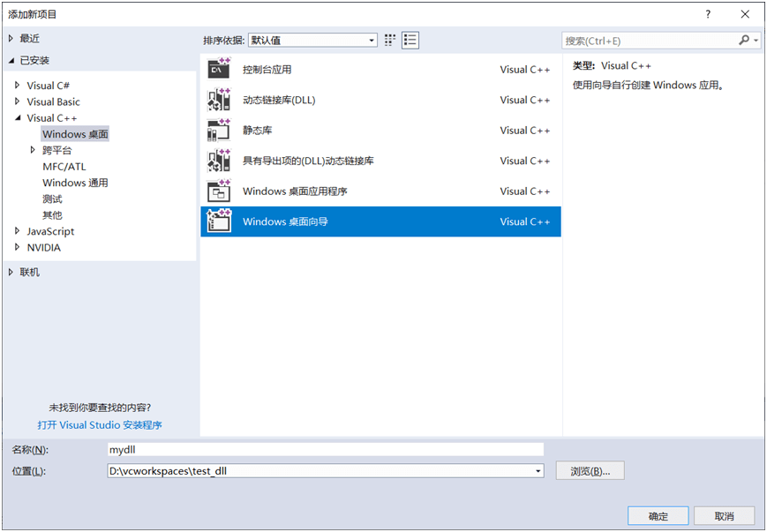Click the Windows 桌面向导 template icon
Viewport: 767px width, 532px height.
tap(219, 221)
